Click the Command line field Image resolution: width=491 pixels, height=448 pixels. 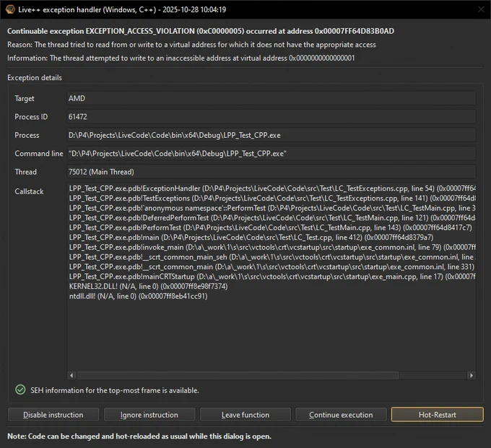(x=271, y=154)
